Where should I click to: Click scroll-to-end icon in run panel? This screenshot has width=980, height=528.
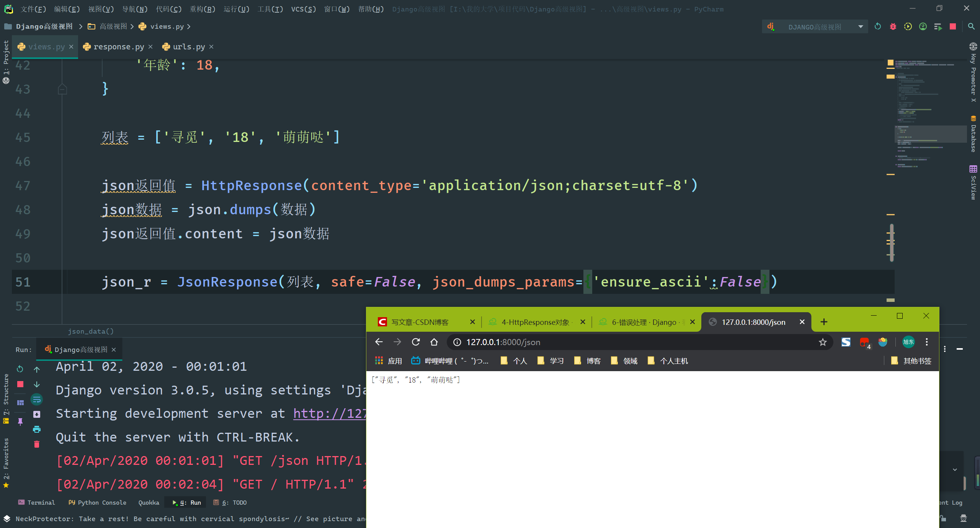pos(37,414)
